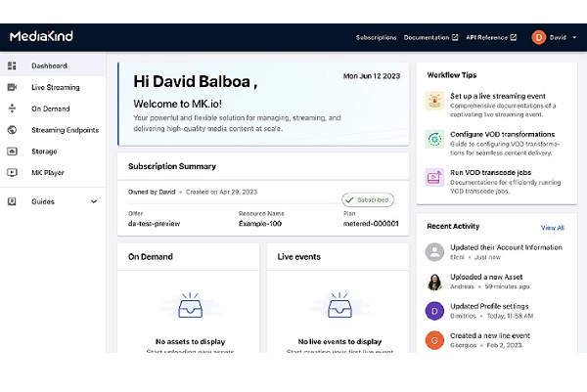
Task: Click the On Demand sidebar icon
Action: pyautogui.click(x=12, y=109)
